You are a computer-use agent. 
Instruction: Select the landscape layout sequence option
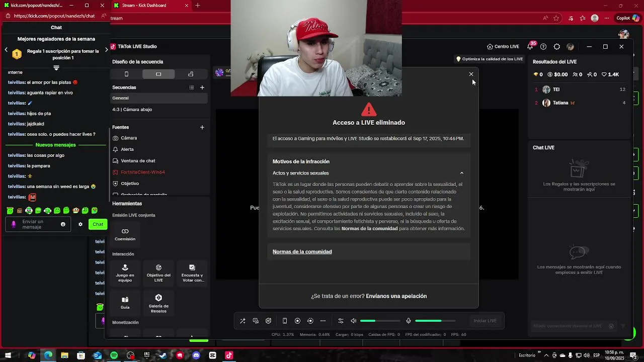click(x=158, y=74)
